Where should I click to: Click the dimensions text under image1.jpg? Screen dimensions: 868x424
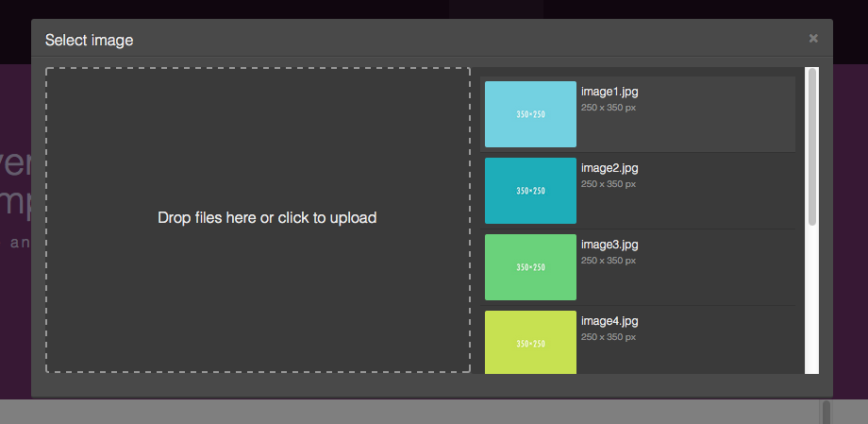click(x=609, y=108)
